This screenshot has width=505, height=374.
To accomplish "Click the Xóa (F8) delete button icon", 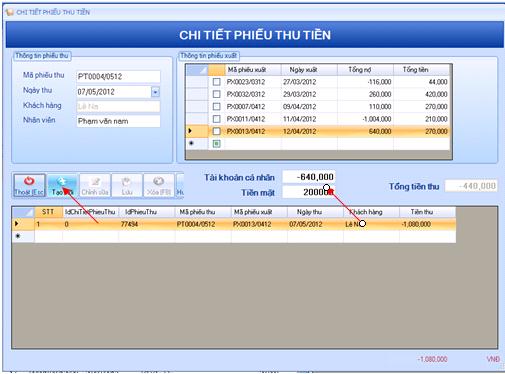I will tap(158, 181).
